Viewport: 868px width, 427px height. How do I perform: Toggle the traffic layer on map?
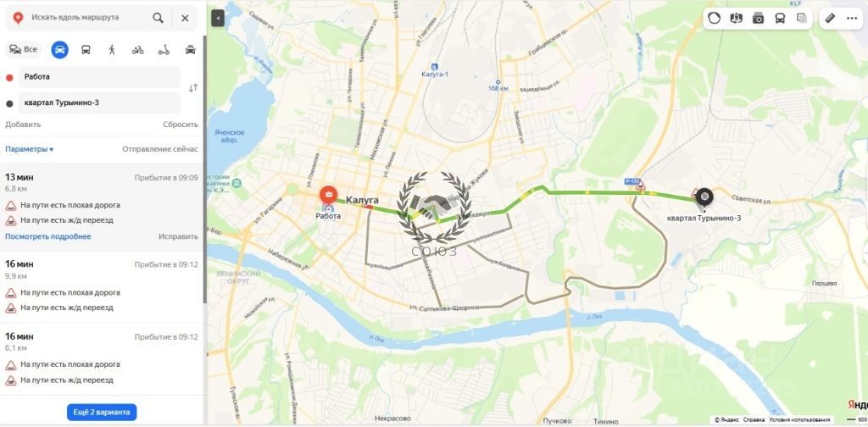point(714,19)
